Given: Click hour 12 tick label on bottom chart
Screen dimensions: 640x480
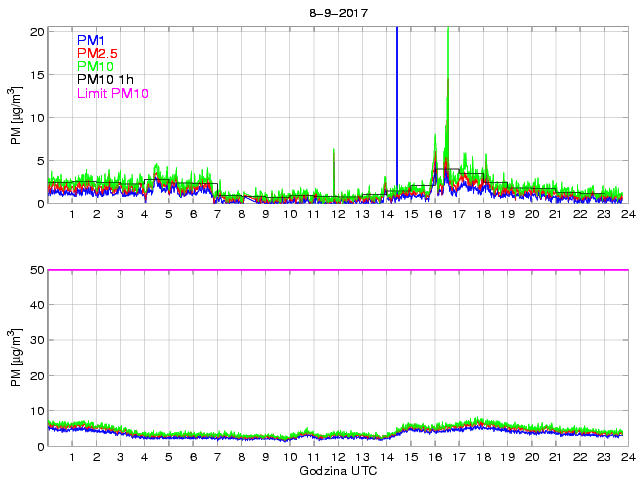Looking at the screenshot, I should (x=337, y=457).
